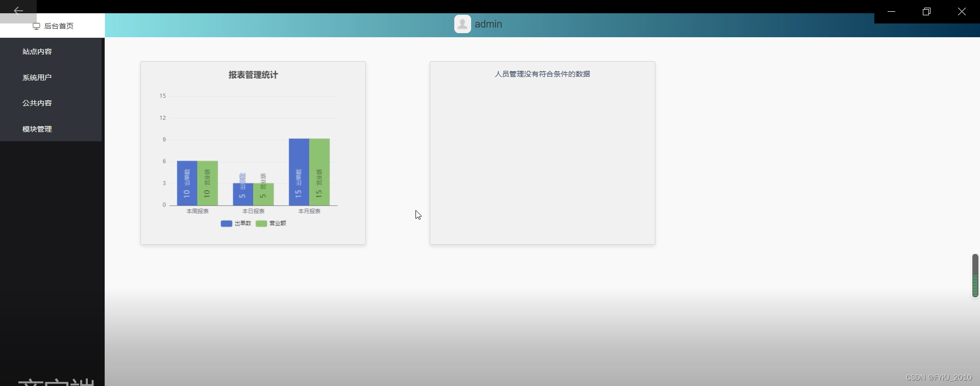The image size is (980, 386).
Task: Go back with the top-left arrow
Action: point(18,11)
